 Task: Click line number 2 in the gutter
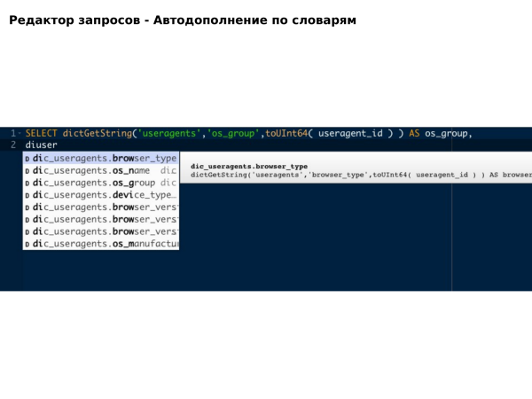click(12, 145)
